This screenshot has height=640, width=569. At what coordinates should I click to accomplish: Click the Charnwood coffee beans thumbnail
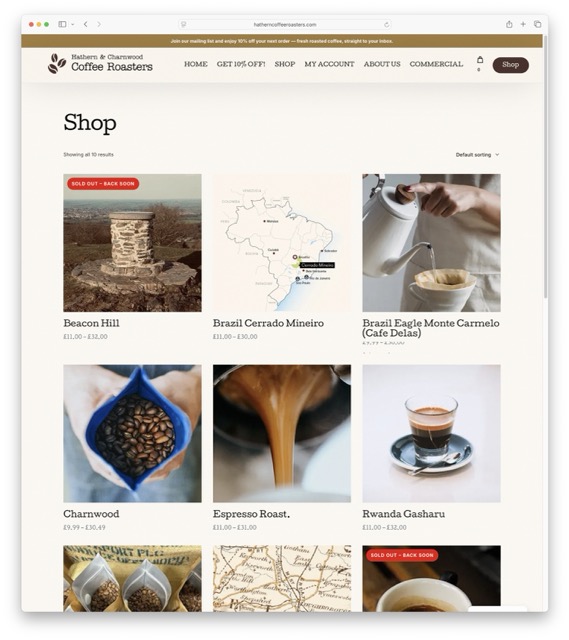(132, 433)
